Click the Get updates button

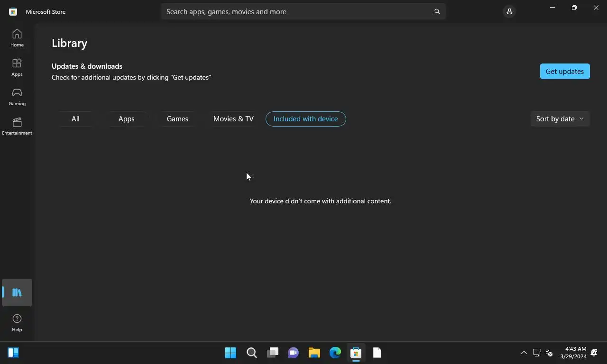[565, 71]
